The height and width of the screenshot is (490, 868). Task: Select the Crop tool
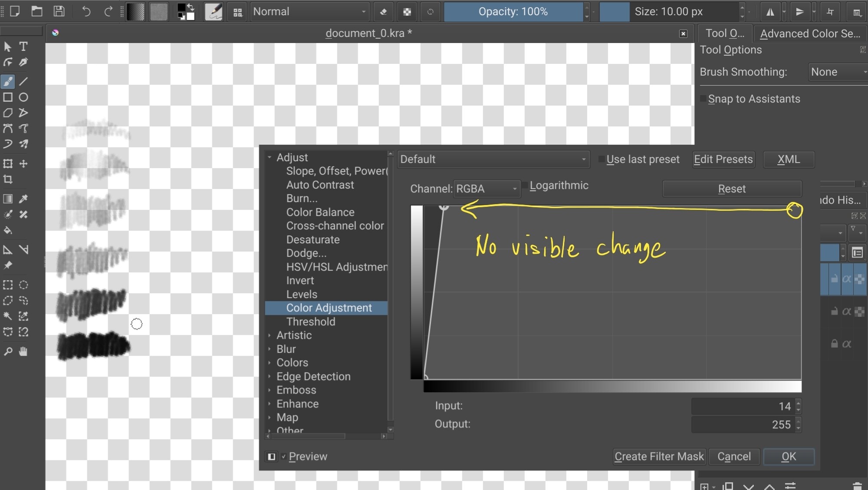(8, 179)
